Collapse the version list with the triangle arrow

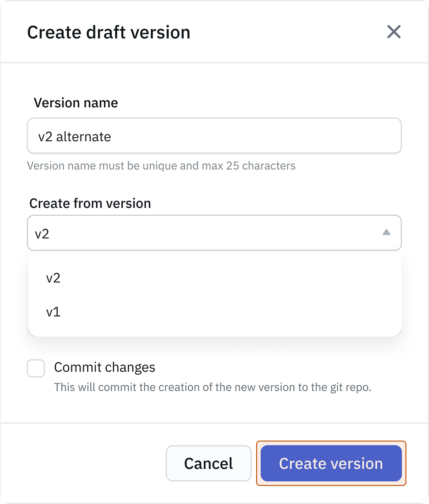(x=386, y=232)
